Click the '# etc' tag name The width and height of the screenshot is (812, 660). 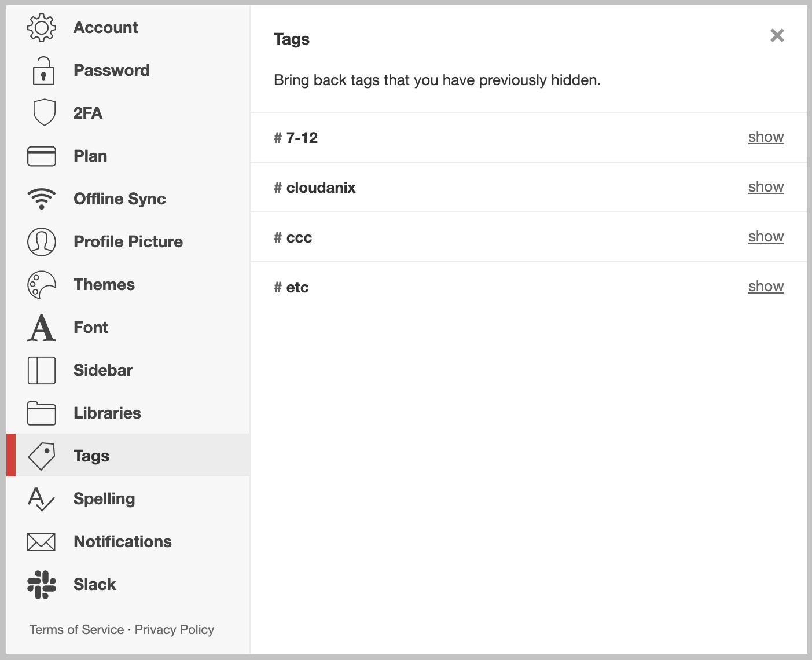(291, 287)
